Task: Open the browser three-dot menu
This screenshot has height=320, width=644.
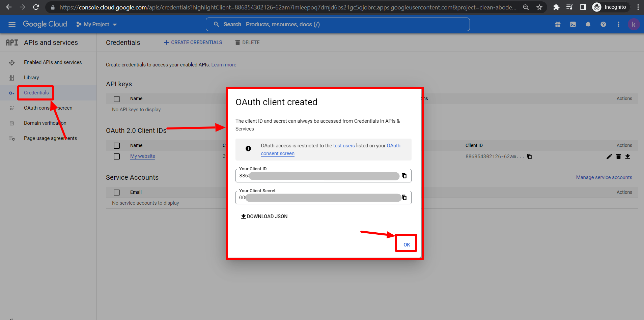Action: [638, 7]
